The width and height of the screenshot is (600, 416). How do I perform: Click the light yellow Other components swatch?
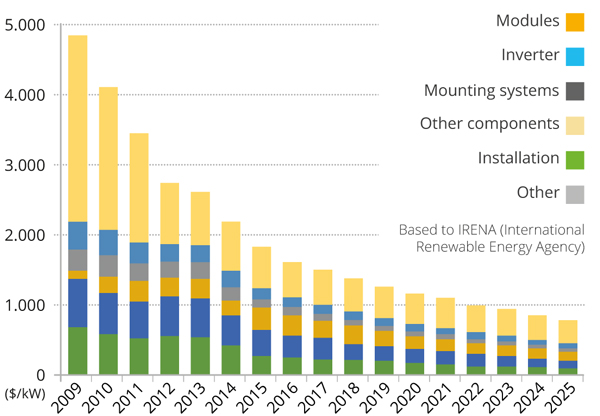coord(576,124)
